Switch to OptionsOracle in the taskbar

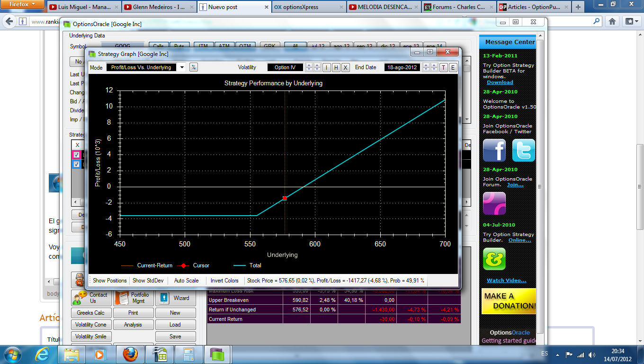point(218,354)
